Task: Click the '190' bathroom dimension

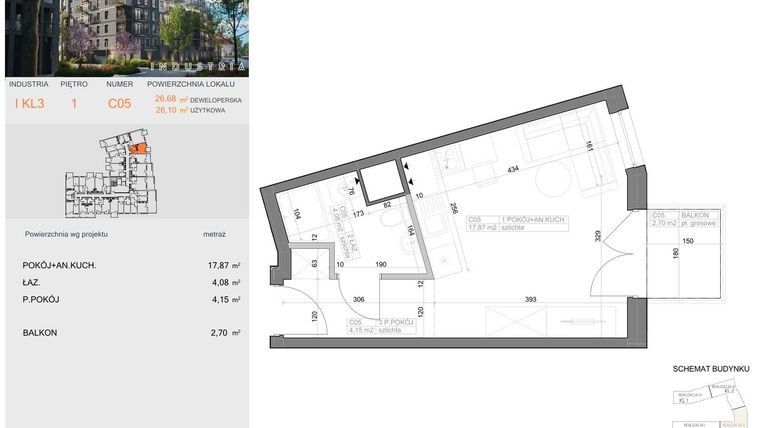Action: [381, 265]
